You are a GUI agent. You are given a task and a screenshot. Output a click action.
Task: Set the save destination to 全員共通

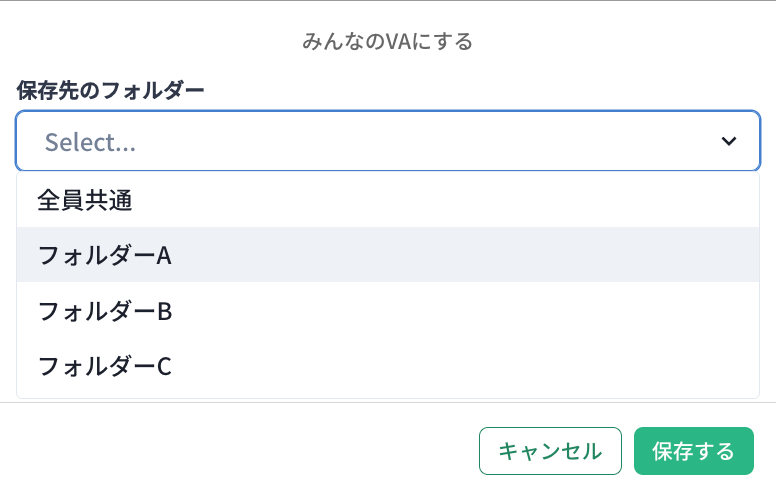coord(86,200)
